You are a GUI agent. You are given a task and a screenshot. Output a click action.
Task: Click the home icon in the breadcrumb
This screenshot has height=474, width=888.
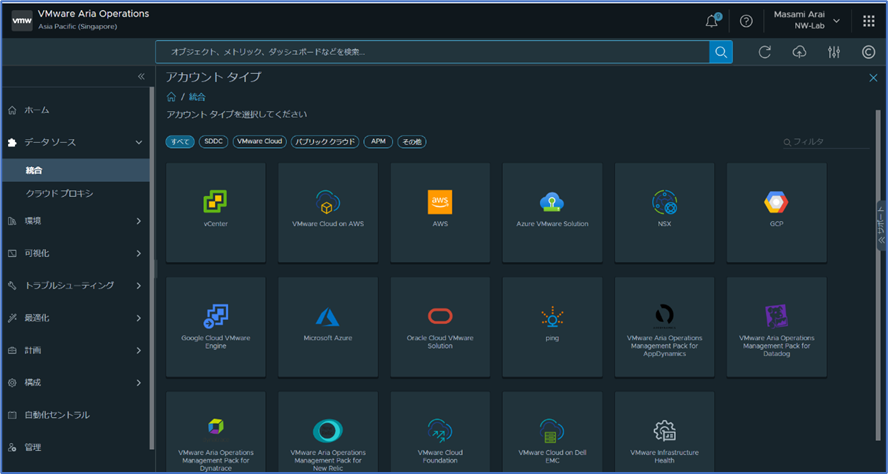pyautogui.click(x=171, y=97)
